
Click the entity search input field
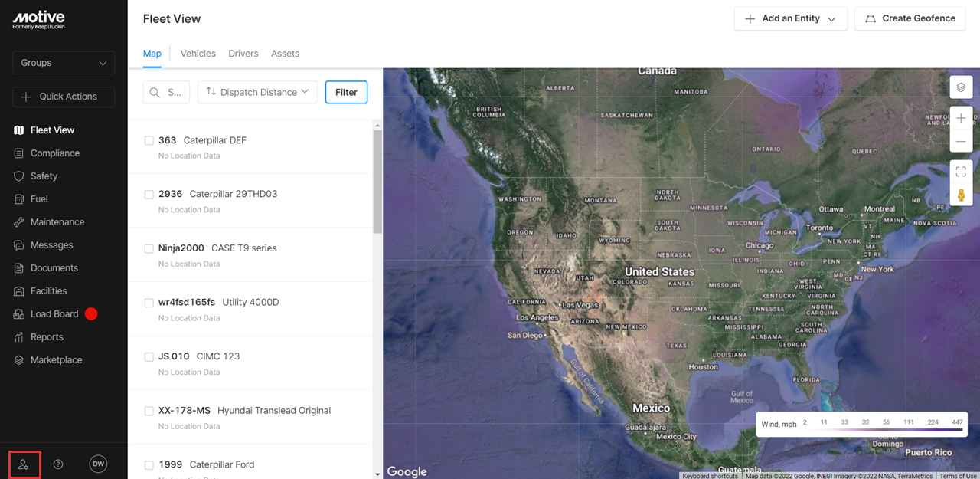pyautogui.click(x=167, y=92)
